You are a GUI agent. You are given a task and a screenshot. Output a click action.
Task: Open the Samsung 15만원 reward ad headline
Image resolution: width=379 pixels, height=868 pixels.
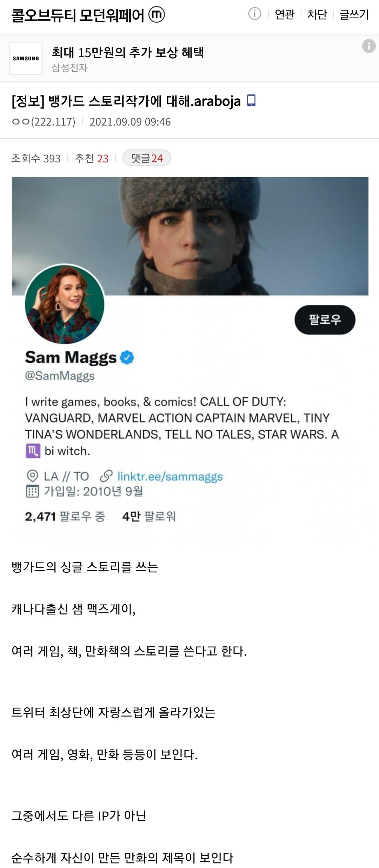(x=128, y=53)
